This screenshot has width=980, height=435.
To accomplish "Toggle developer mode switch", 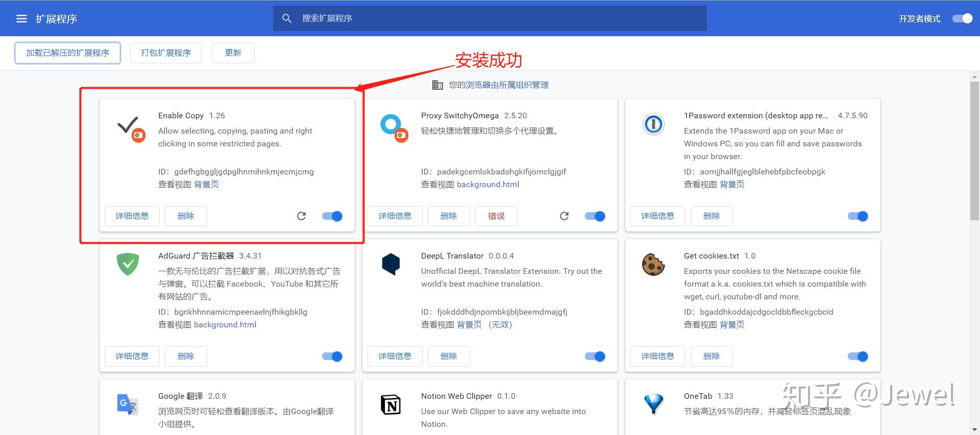I will pyautogui.click(x=963, y=19).
